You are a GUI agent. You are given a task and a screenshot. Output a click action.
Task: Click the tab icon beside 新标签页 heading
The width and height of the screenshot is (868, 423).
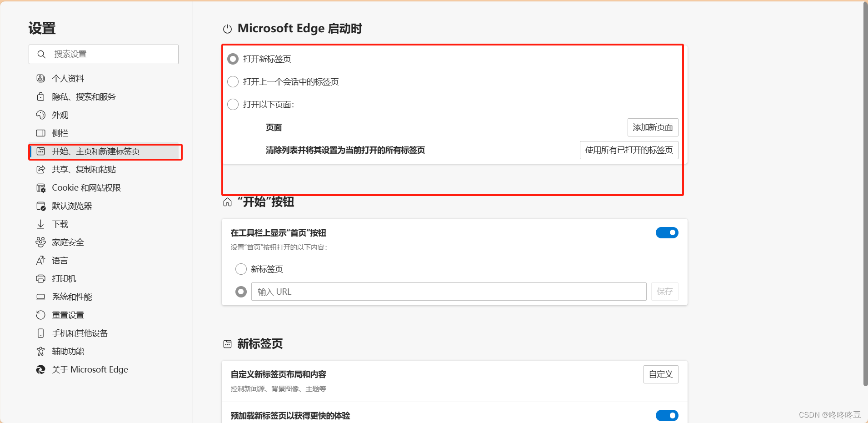(227, 344)
